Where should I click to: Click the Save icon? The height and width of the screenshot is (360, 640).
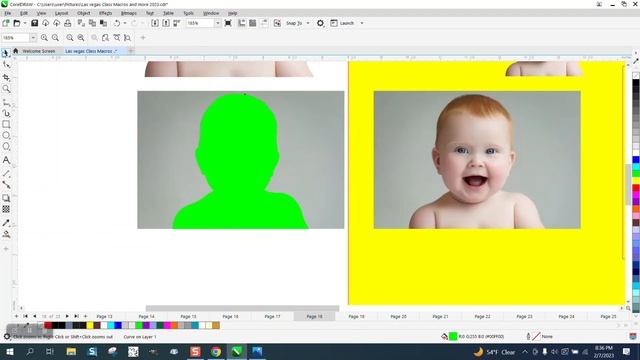(x=35, y=23)
